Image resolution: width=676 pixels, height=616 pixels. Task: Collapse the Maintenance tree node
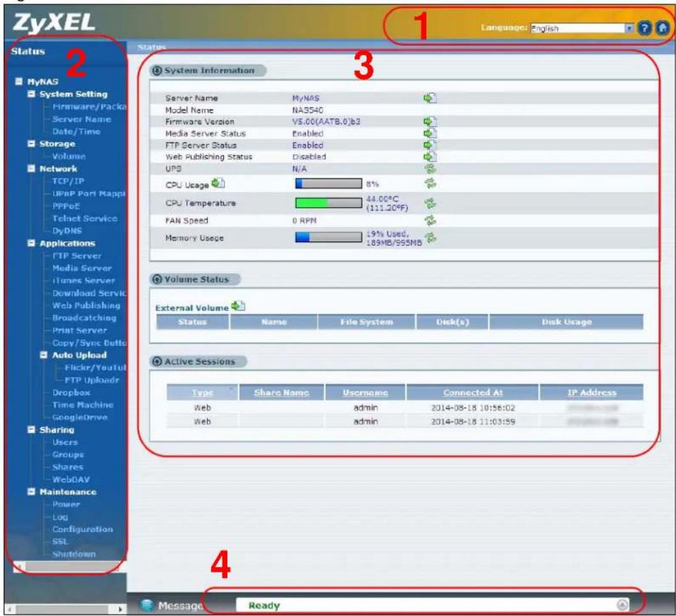[31, 491]
